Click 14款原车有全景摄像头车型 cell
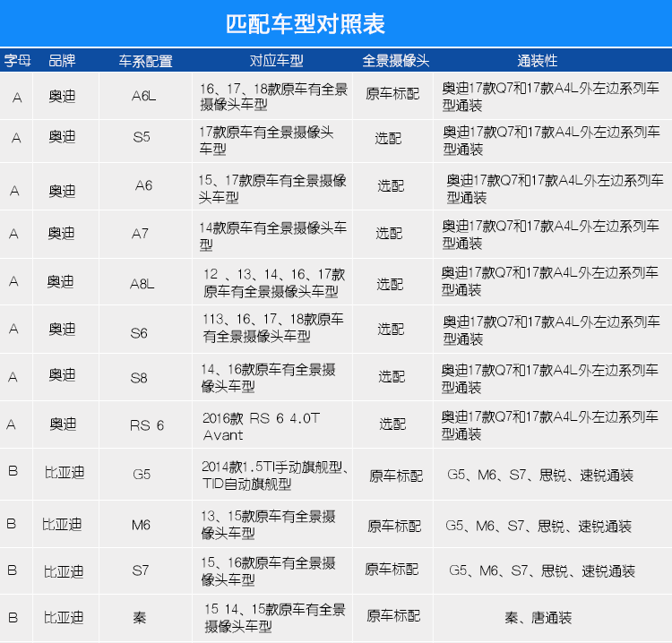672x643 pixels. [273, 236]
